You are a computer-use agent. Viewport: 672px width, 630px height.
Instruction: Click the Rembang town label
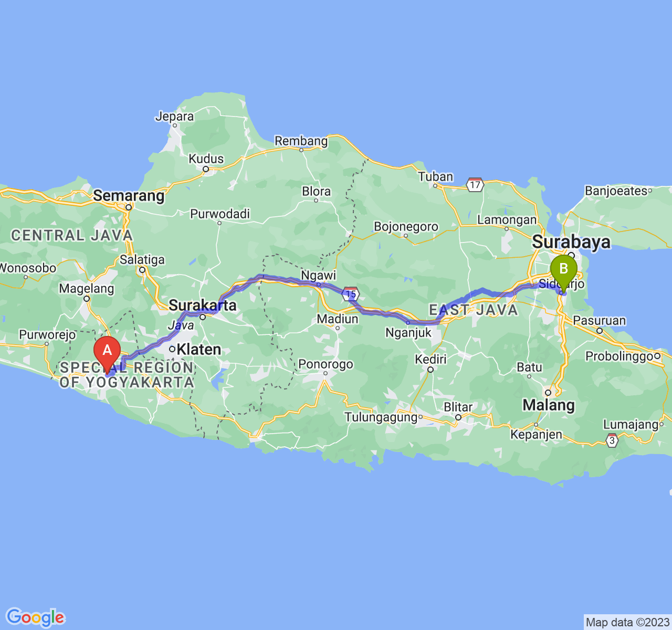(x=301, y=141)
